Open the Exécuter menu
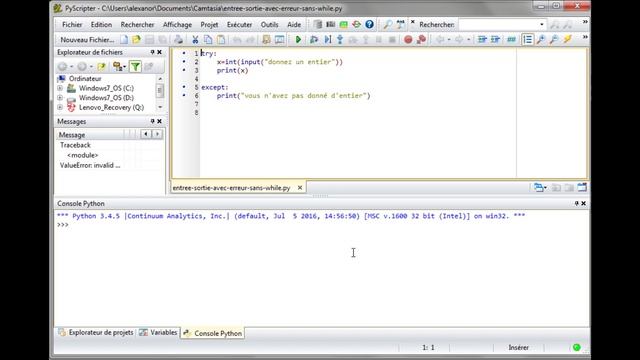The width and height of the screenshot is (640, 360). [x=239, y=24]
